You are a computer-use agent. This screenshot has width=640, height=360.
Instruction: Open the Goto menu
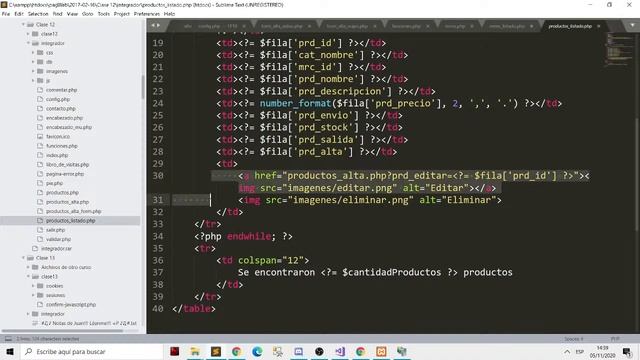pyautogui.click(x=88, y=14)
